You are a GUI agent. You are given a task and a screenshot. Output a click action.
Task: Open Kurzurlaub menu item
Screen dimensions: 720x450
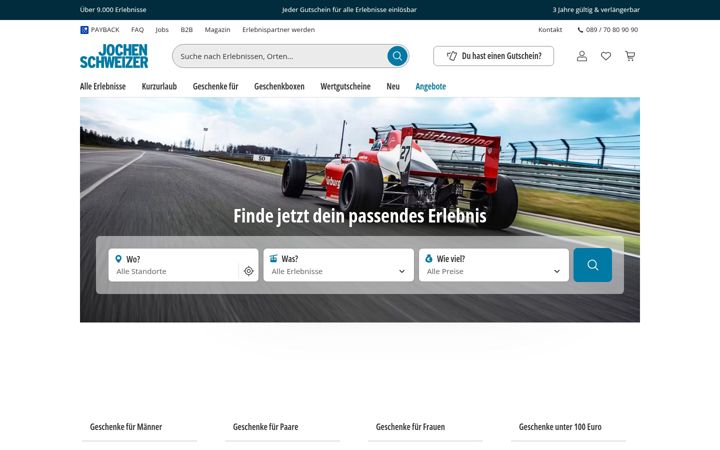[x=159, y=86]
